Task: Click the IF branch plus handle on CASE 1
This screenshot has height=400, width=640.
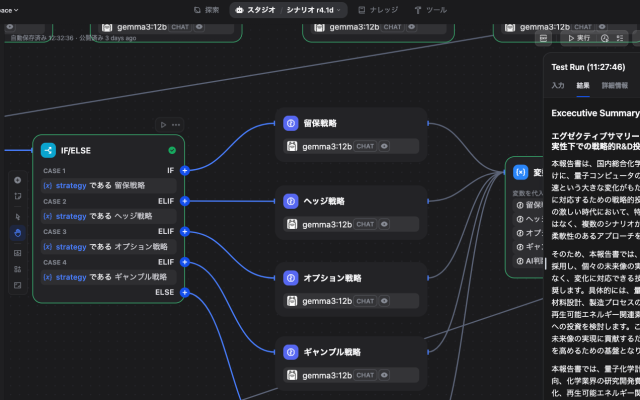Action: pos(185,171)
